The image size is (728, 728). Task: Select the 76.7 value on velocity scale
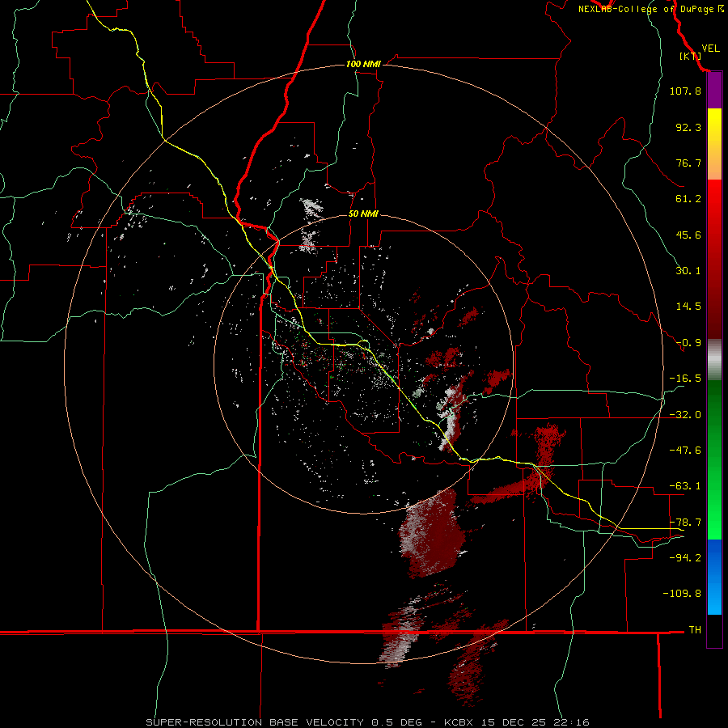coord(688,163)
